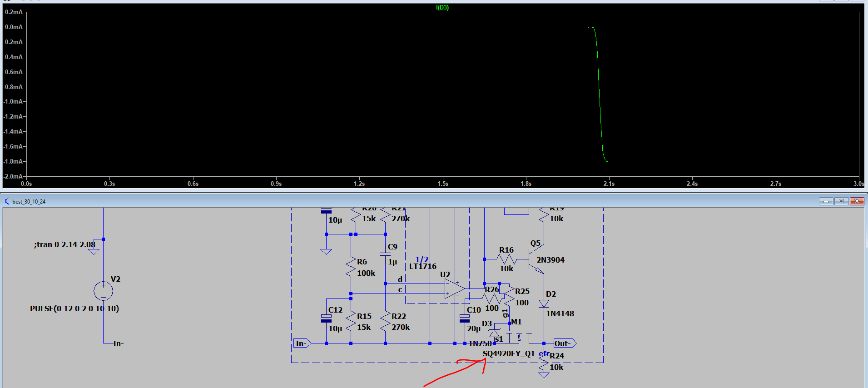Image resolution: width=868 pixels, height=388 pixels.
Task: Select capacitor C12 symbol
Action: coord(326,318)
